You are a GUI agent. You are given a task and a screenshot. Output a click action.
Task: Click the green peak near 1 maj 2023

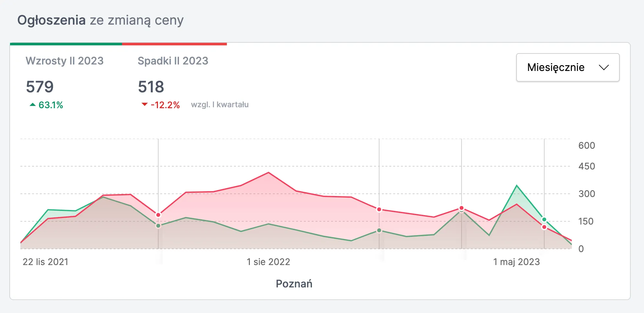[517, 185]
